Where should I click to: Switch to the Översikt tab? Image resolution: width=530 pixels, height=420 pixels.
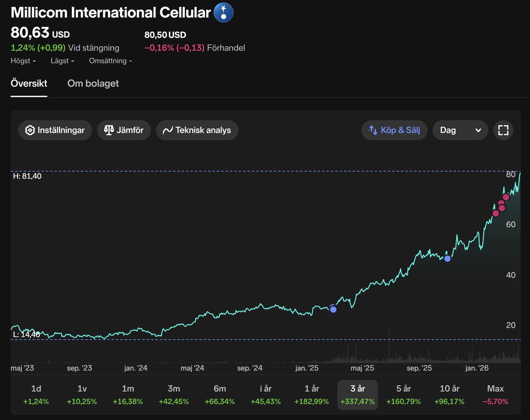coord(29,83)
